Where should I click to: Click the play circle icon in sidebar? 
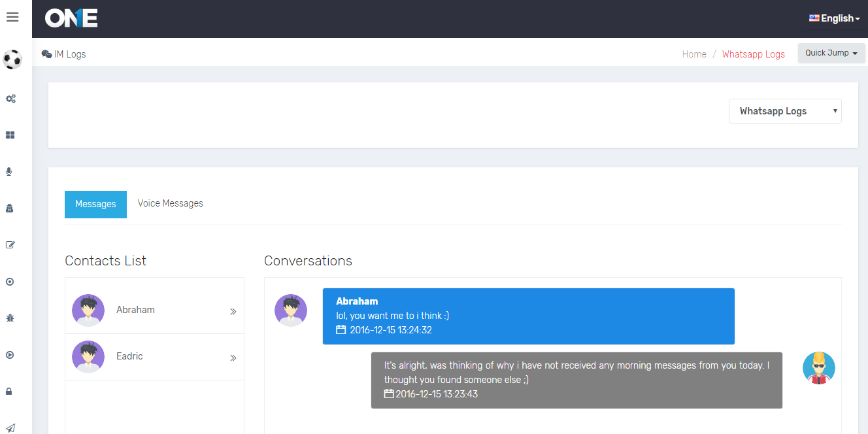pyautogui.click(x=10, y=355)
